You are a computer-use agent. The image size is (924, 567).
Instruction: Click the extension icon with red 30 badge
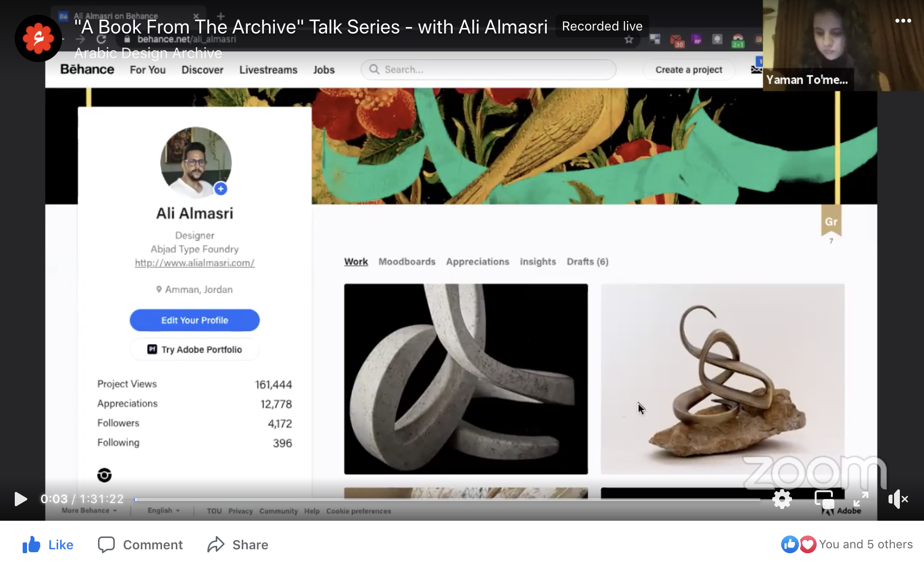coord(676,40)
